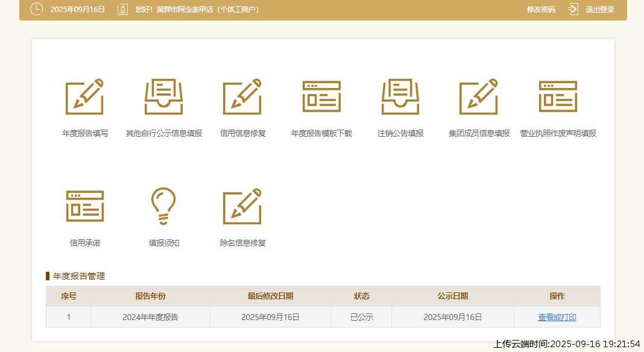Select the 2024年年度报告 cell
The image size is (644, 352).
click(x=150, y=317)
